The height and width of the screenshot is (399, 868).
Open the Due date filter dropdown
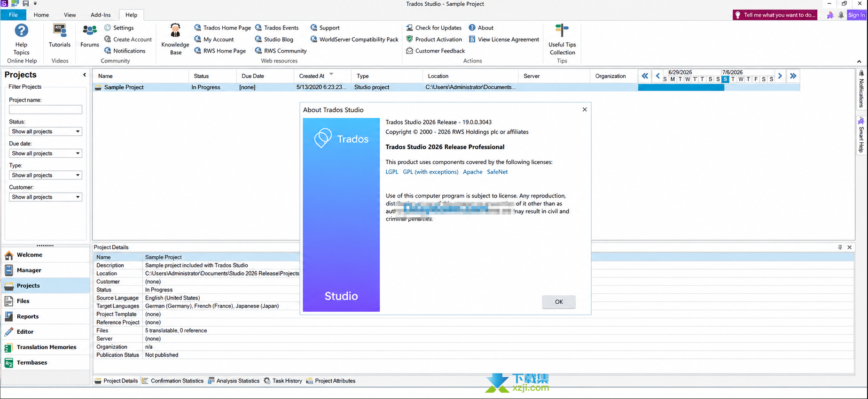[x=46, y=153]
